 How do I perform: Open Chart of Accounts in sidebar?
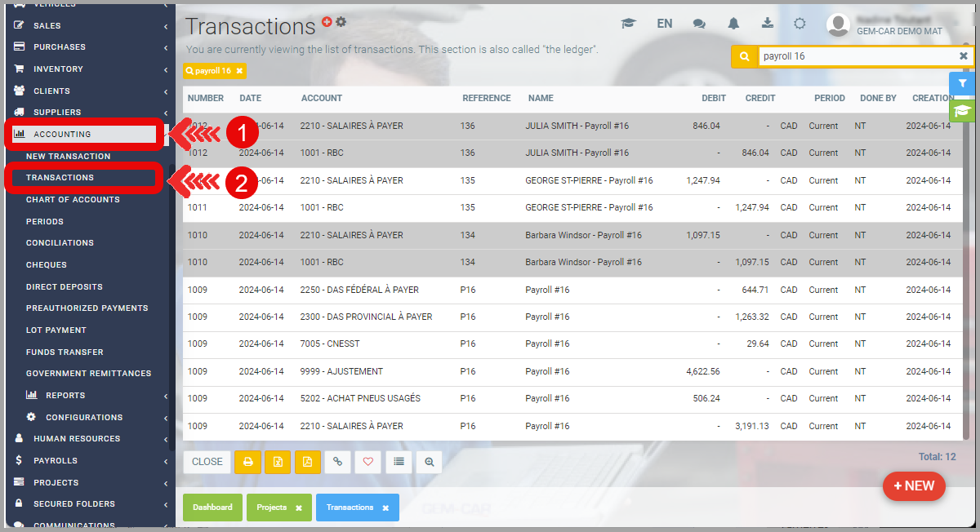pyautogui.click(x=73, y=200)
